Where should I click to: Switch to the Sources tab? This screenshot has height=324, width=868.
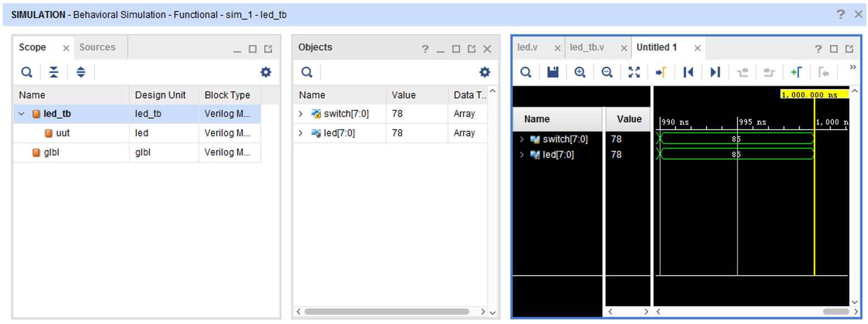tap(97, 47)
